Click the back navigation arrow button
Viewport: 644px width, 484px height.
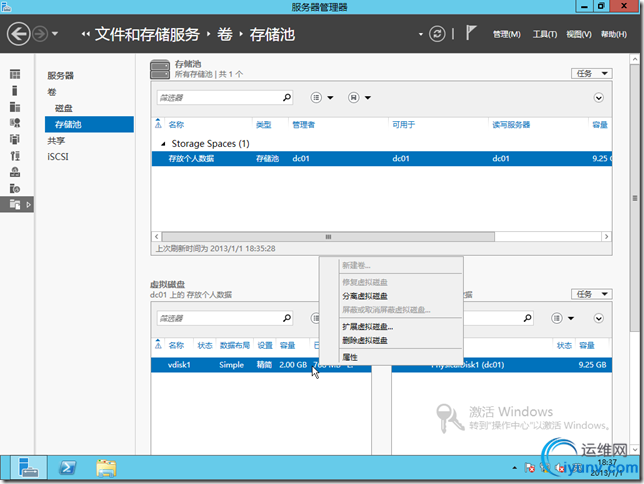tap(18, 34)
